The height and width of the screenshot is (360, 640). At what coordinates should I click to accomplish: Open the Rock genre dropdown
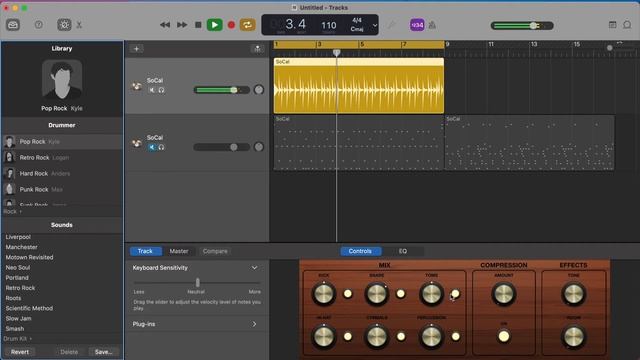[x=12, y=211]
